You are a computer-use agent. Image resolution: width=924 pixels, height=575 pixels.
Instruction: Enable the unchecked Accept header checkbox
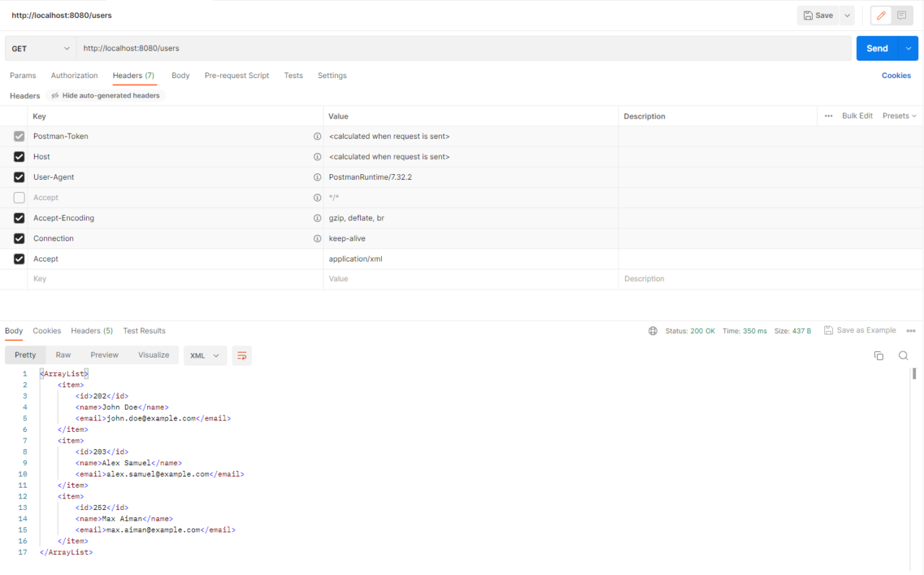[19, 197]
